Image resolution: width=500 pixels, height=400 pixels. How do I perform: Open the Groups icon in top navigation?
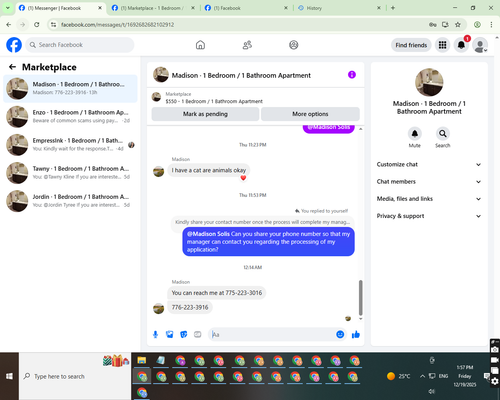(x=294, y=45)
